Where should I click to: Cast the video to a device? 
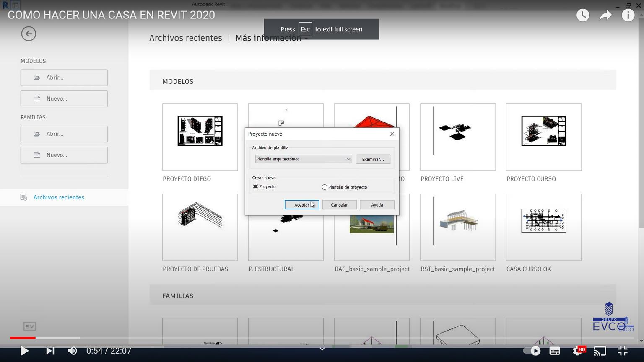(600, 351)
